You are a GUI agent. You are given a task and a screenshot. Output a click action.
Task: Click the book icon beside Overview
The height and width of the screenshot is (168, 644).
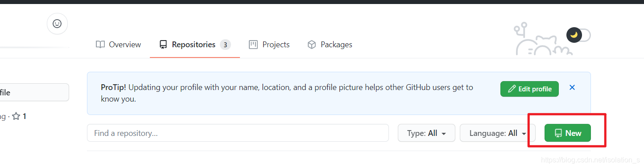tap(100, 45)
